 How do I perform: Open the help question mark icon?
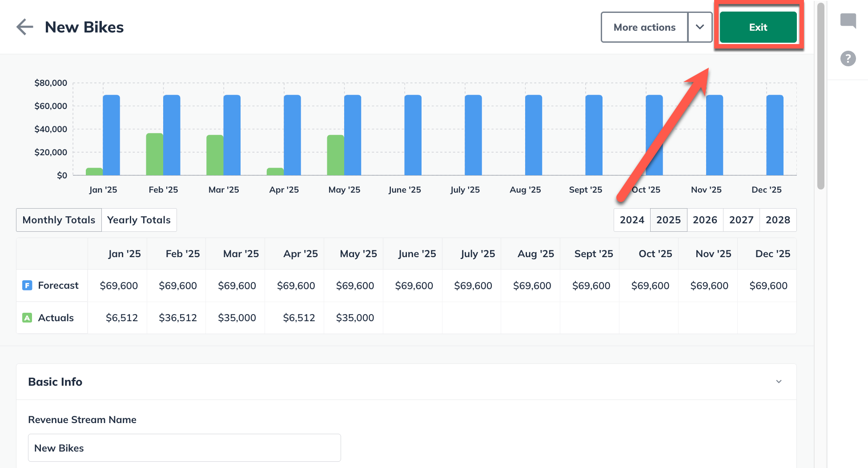tap(848, 58)
